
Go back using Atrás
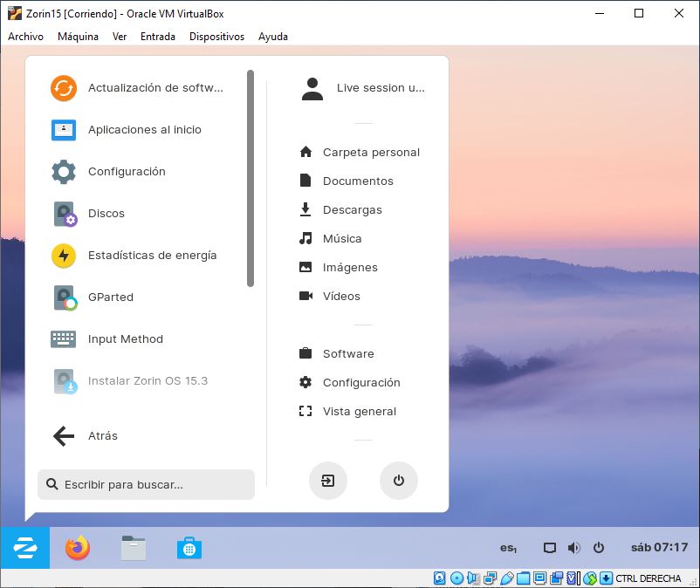pos(86,436)
